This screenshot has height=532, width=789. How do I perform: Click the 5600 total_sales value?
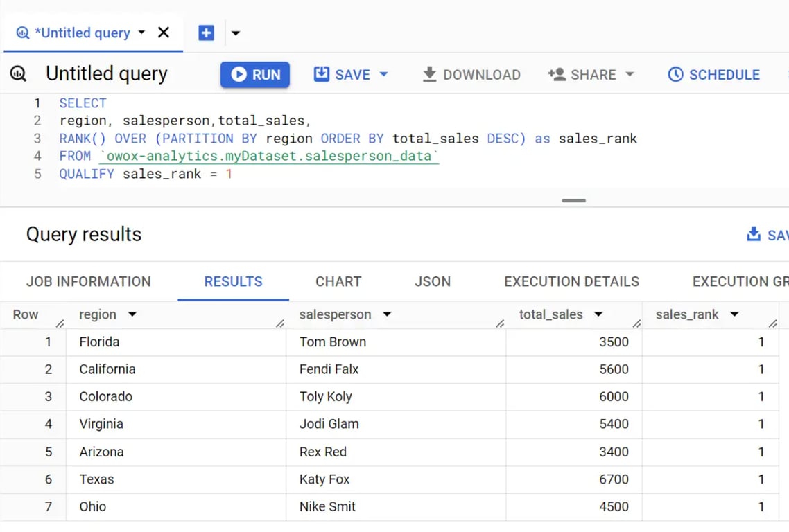click(x=614, y=370)
